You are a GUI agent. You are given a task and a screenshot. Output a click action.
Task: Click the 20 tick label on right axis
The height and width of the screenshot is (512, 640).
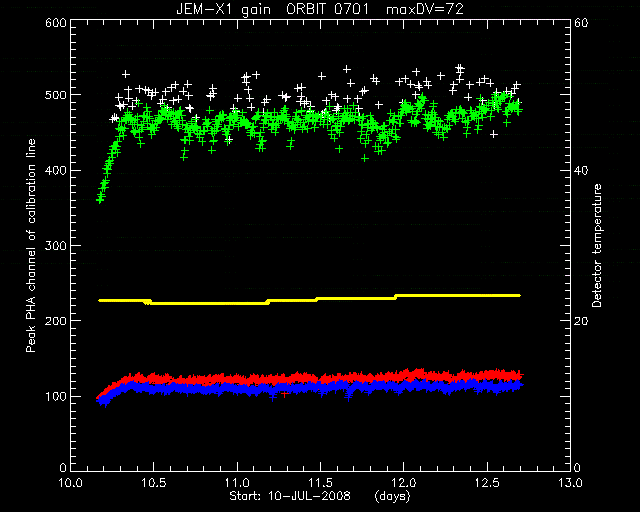click(x=581, y=321)
